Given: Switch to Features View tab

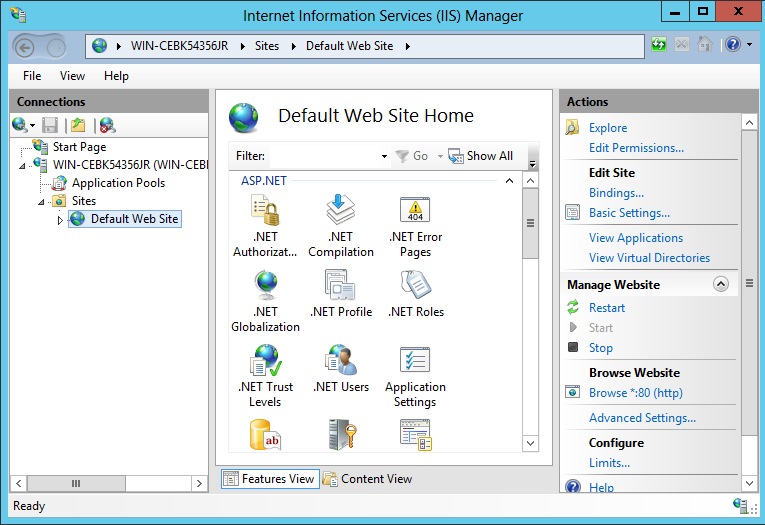Looking at the screenshot, I should 270,479.
